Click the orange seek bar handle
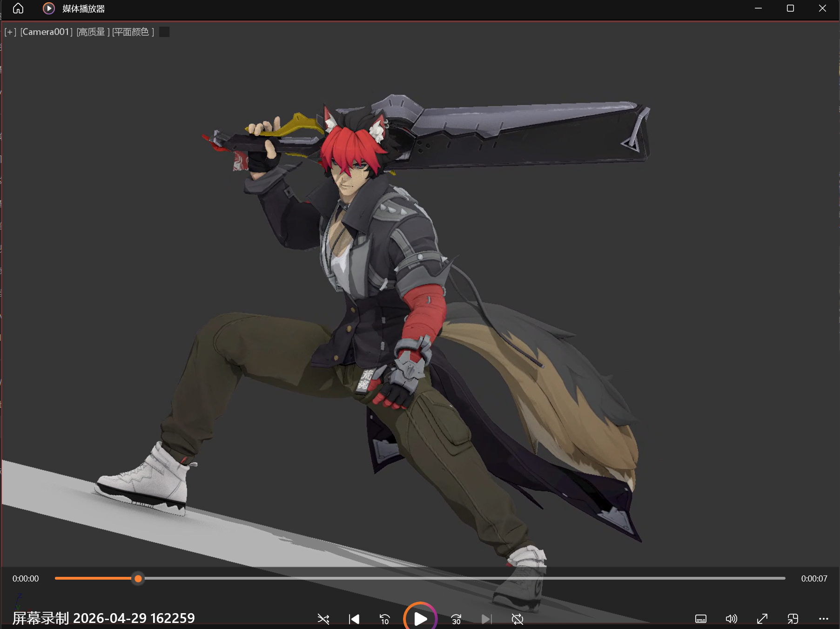The width and height of the screenshot is (840, 629). pos(138,579)
